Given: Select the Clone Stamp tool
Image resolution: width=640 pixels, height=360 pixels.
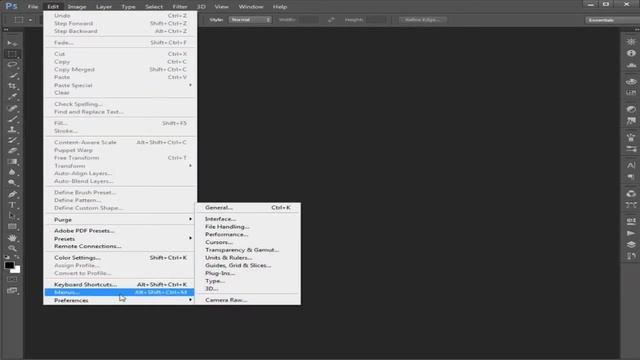Looking at the screenshot, I should (12, 129).
